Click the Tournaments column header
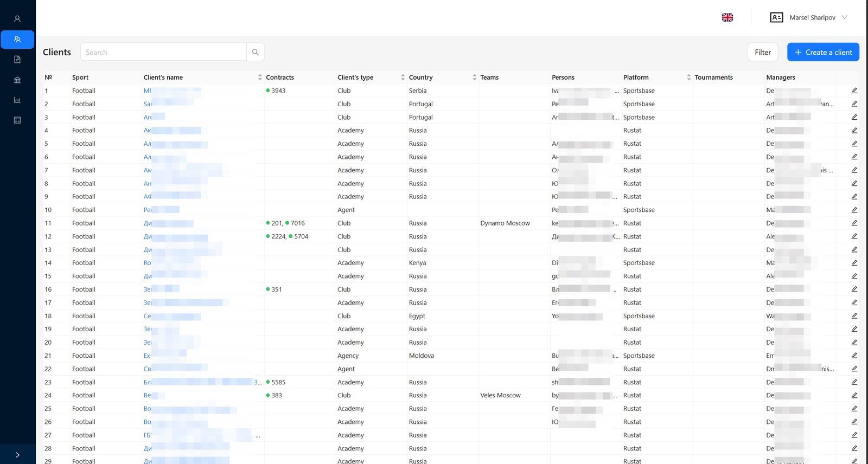 (713, 78)
